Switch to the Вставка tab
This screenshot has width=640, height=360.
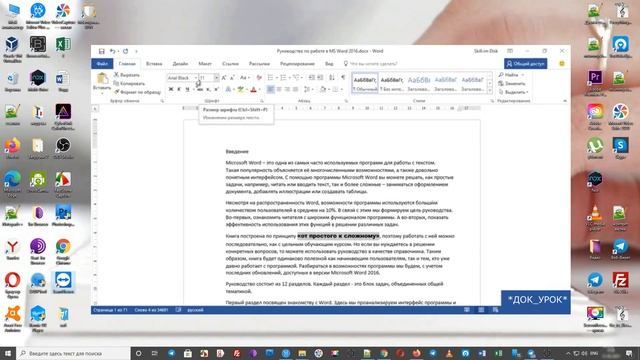click(154, 64)
